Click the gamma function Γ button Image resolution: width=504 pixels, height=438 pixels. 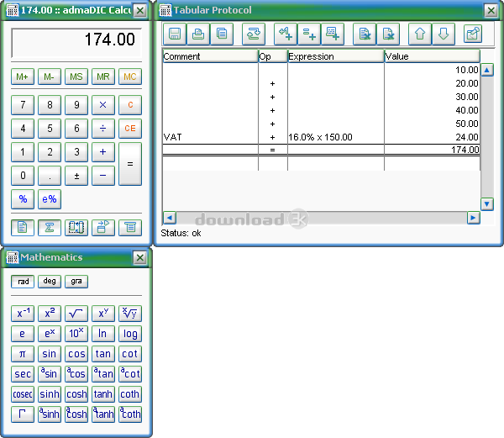23,414
